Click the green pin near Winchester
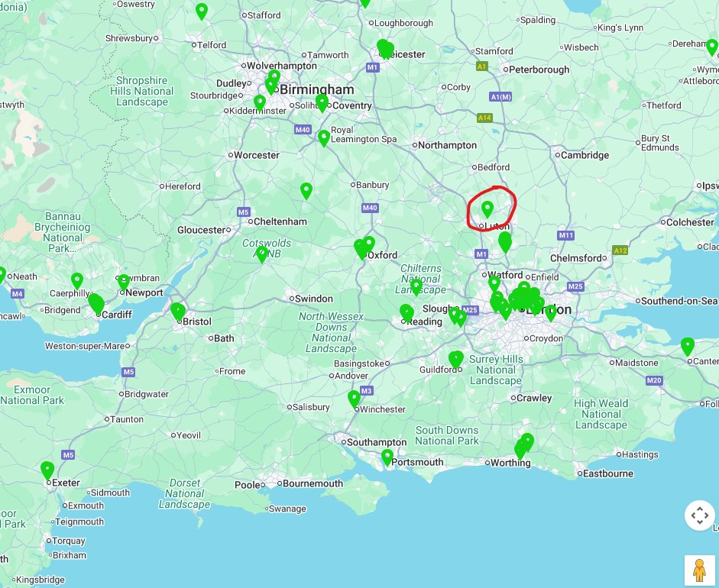 354,399
